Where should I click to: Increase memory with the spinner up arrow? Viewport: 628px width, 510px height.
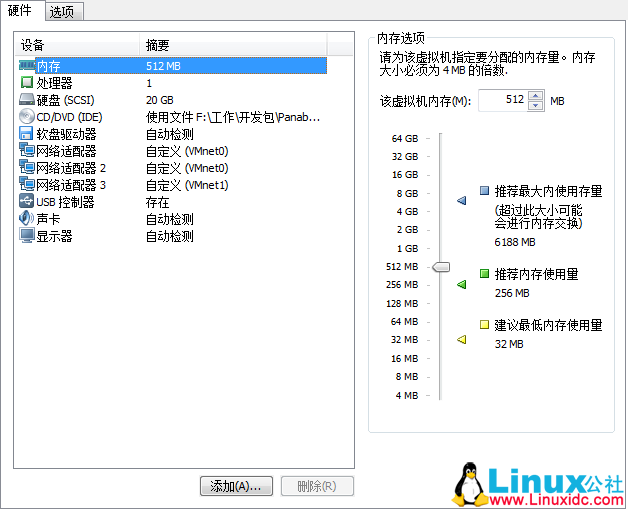pos(535,96)
